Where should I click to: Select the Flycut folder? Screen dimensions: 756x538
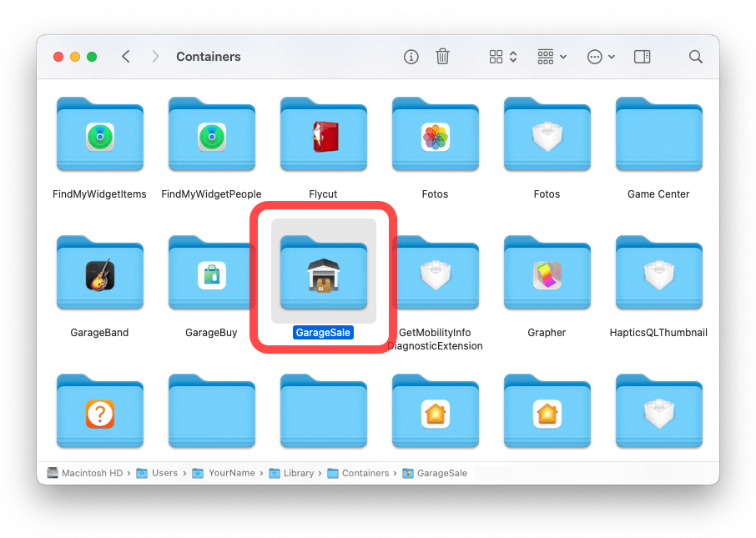click(324, 134)
